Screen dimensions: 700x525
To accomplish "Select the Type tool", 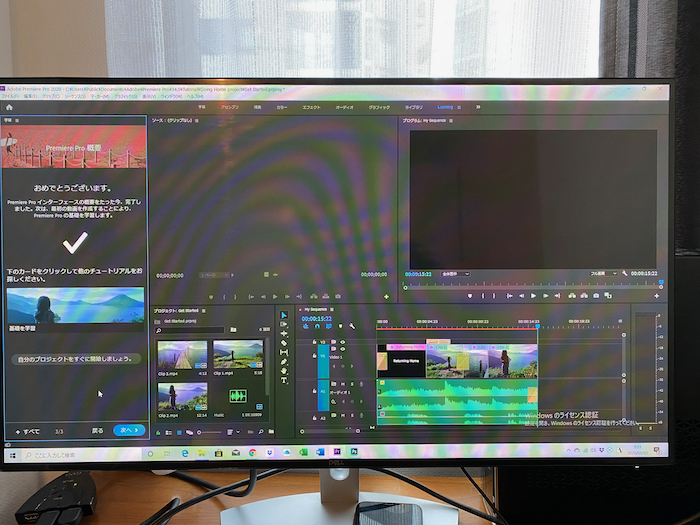I will point(283,380).
